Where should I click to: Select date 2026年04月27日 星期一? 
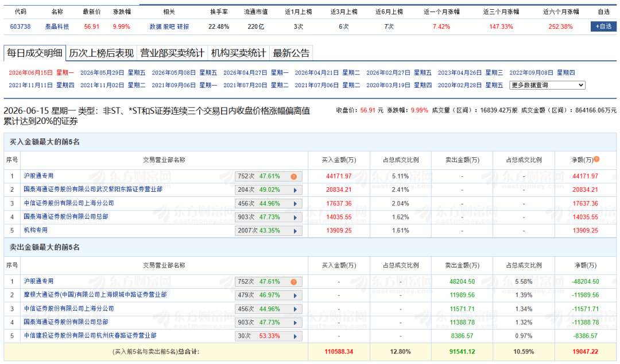tap(256, 72)
